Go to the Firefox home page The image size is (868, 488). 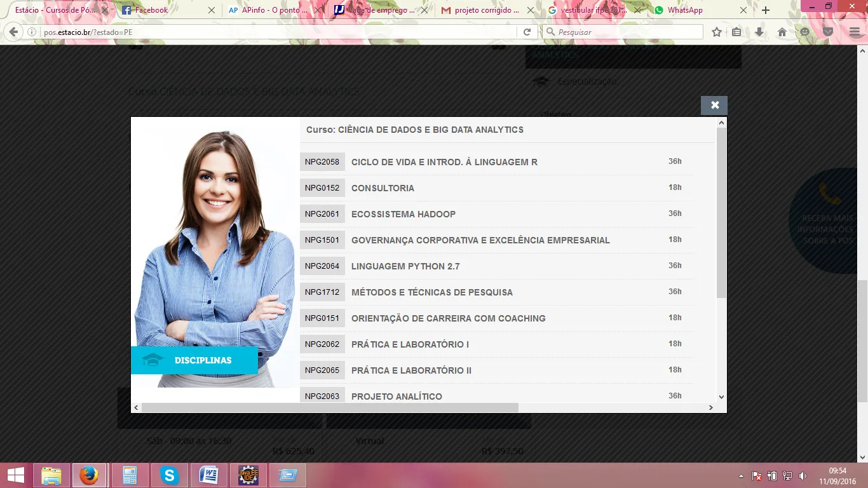(782, 32)
